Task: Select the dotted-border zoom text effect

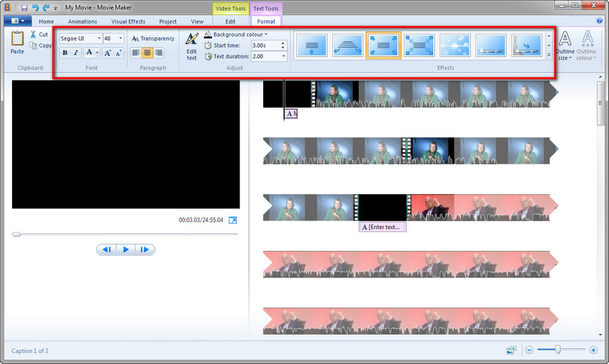Action: coord(419,45)
